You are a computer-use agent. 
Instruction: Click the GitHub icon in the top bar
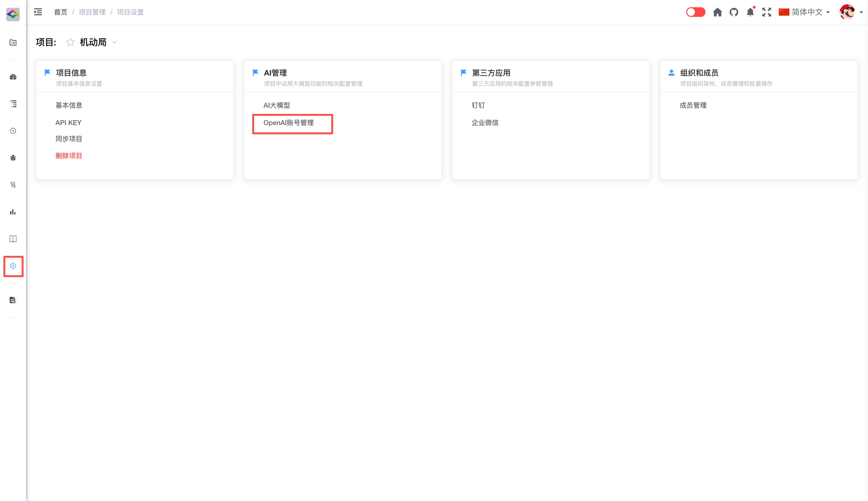coord(734,12)
